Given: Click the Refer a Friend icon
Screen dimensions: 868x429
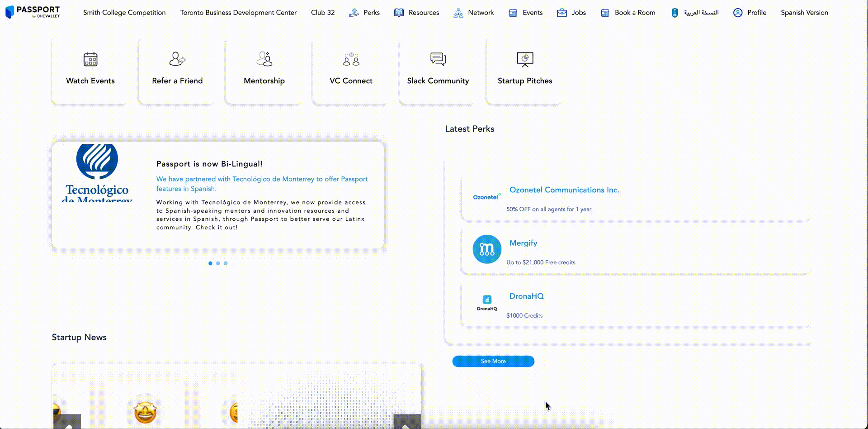Looking at the screenshot, I should pos(177,59).
